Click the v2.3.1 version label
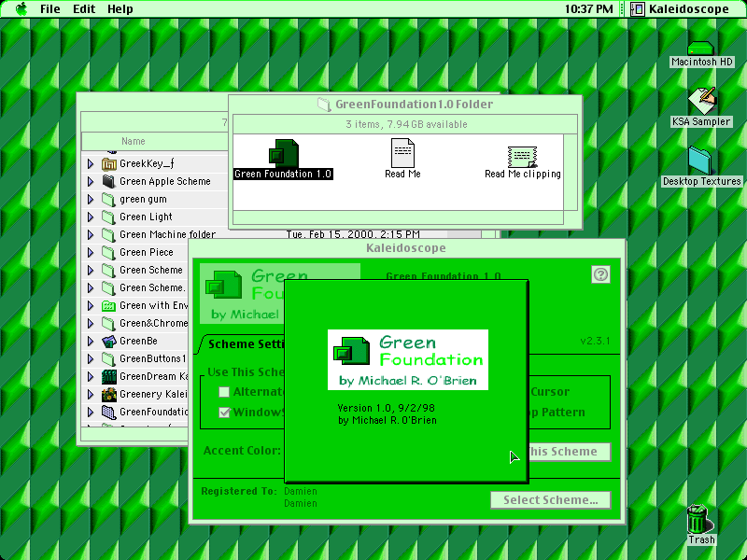Image resolution: width=747 pixels, height=560 pixels. coord(595,341)
